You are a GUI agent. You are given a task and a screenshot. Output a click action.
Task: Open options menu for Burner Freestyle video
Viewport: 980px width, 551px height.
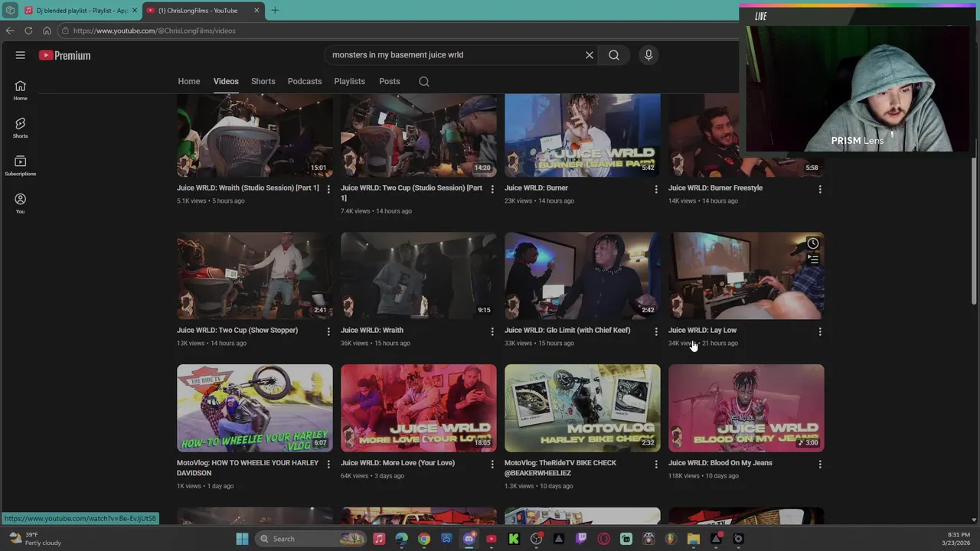click(820, 188)
